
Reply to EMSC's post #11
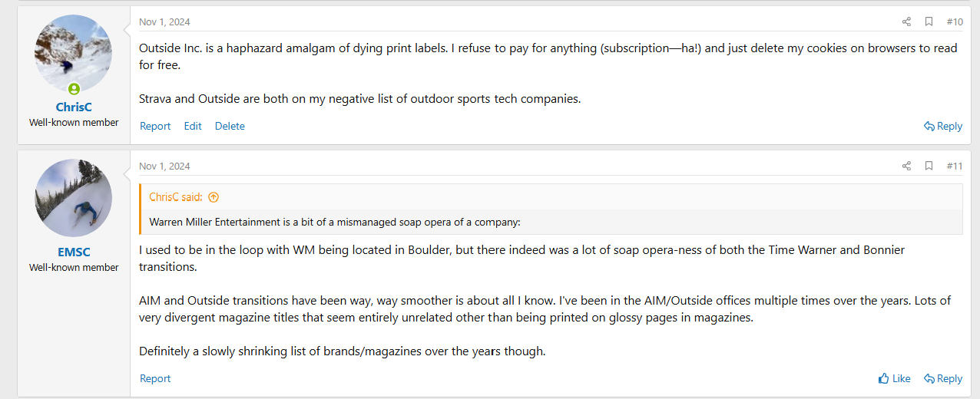[943, 378]
